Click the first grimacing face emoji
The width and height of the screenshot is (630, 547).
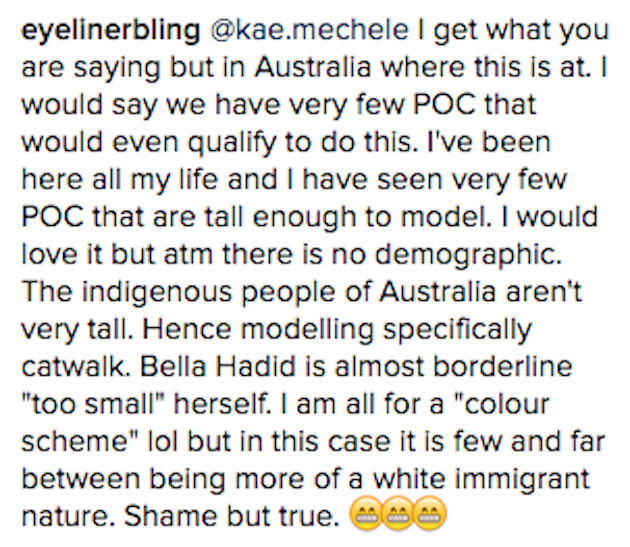click(365, 514)
